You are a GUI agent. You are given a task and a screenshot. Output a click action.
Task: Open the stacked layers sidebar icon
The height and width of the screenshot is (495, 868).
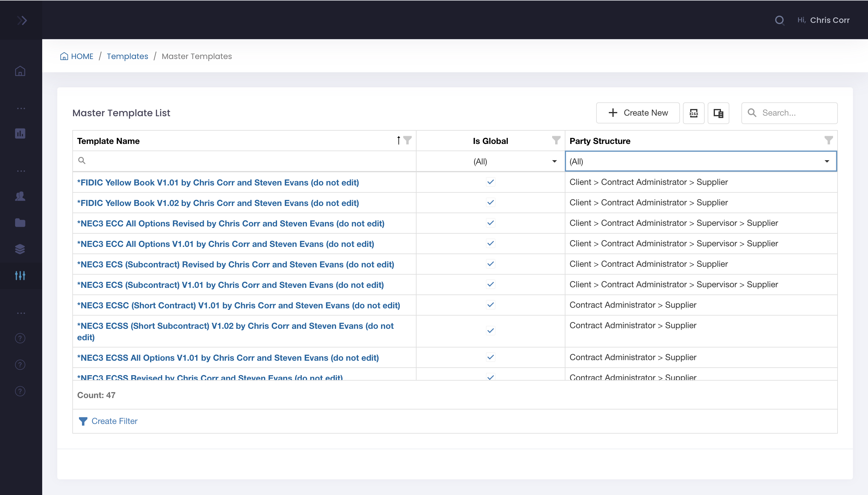pos(20,249)
